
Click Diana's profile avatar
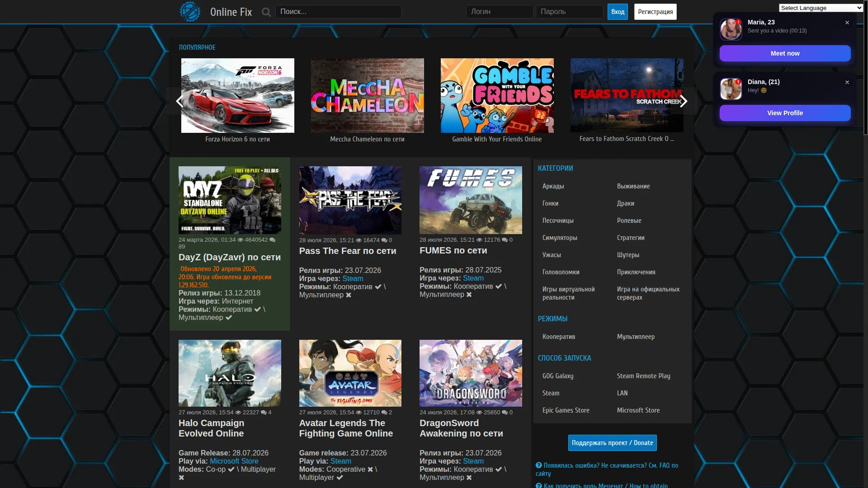click(731, 89)
